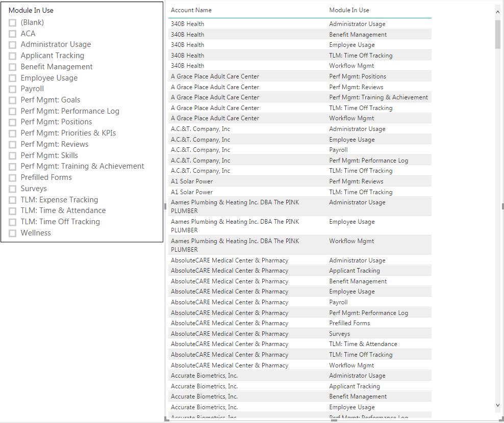Click Perf Mgmt: Positions for A Grace Place
The image size is (504, 423).
tap(358, 76)
